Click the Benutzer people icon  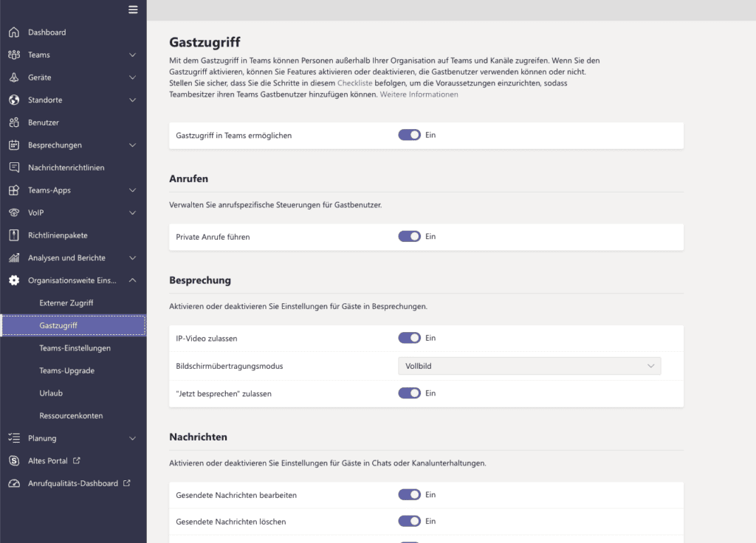[x=13, y=122]
